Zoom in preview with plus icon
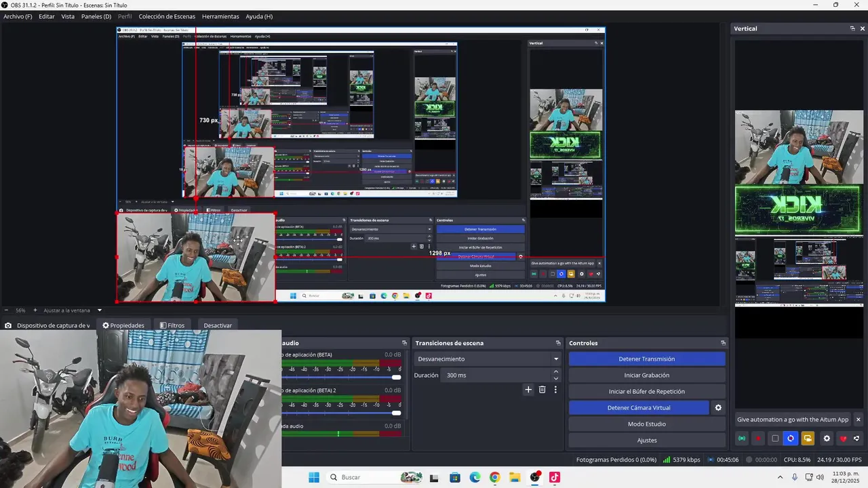868x488 pixels. pyautogui.click(x=35, y=310)
